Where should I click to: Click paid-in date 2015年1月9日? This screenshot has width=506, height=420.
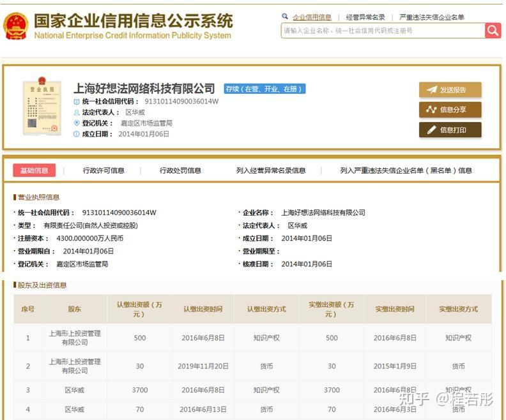(x=395, y=366)
